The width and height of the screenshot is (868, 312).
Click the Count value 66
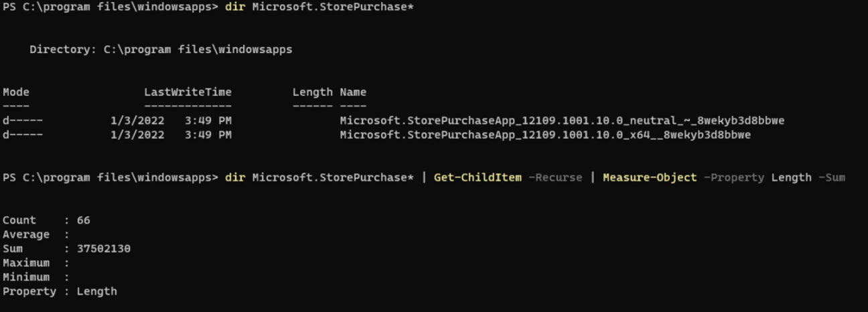(84, 220)
